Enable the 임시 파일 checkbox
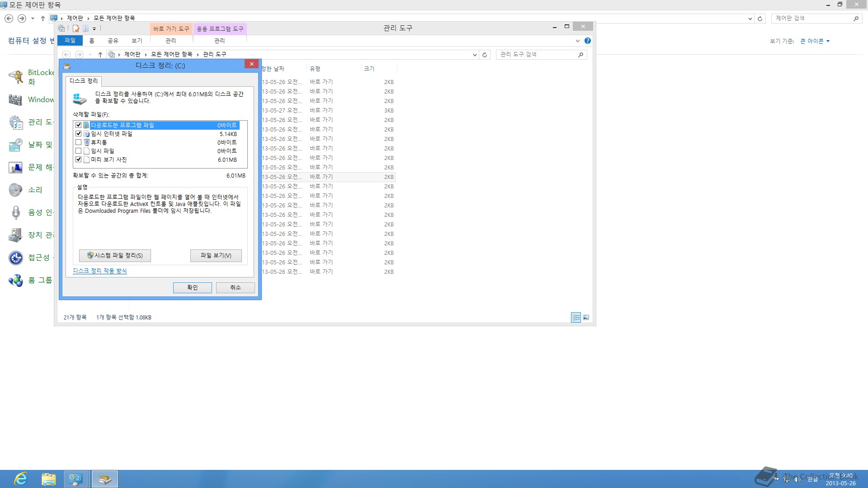 click(x=79, y=151)
